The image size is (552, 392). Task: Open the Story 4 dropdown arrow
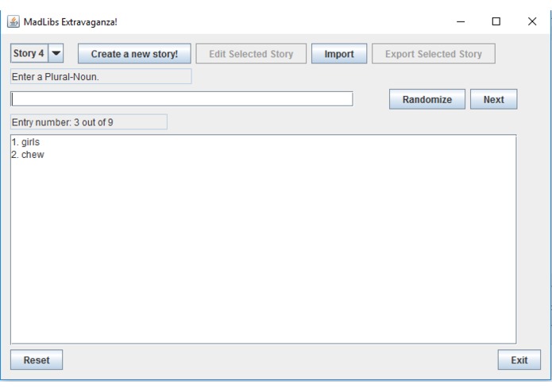56,53
